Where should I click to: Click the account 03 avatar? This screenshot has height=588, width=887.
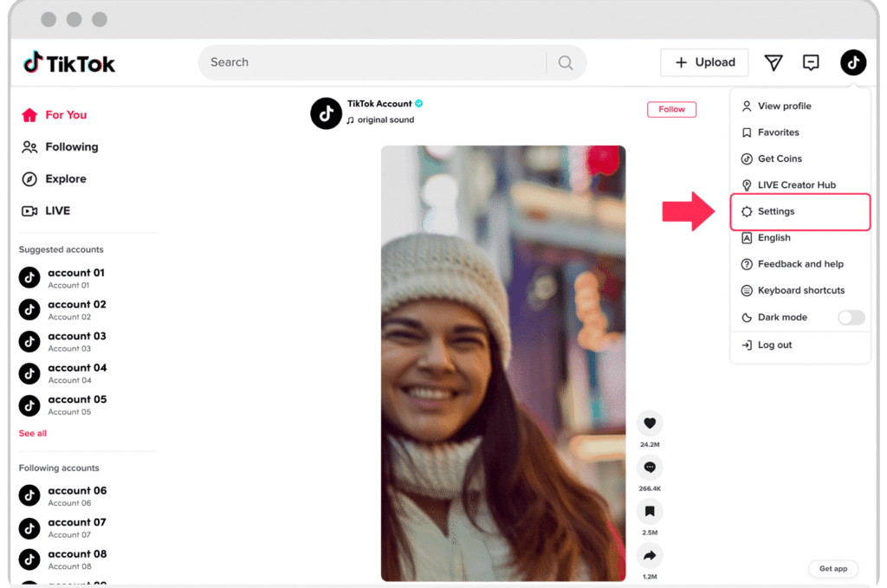29,341
